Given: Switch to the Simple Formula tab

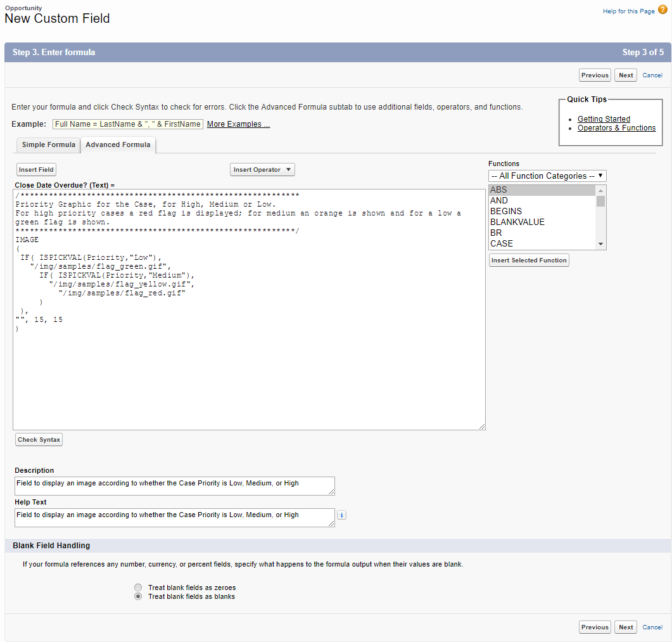Looking at the screenshot, I should tap(49, 145).
